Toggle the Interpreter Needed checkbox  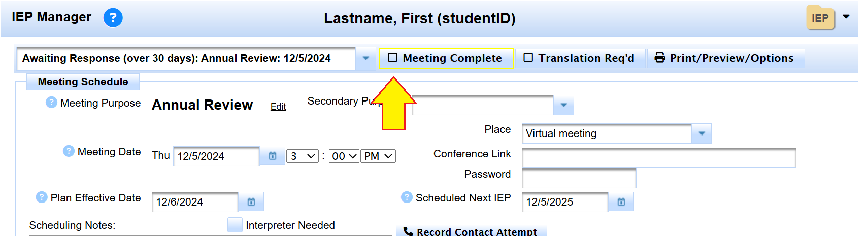tap(235, 225)
